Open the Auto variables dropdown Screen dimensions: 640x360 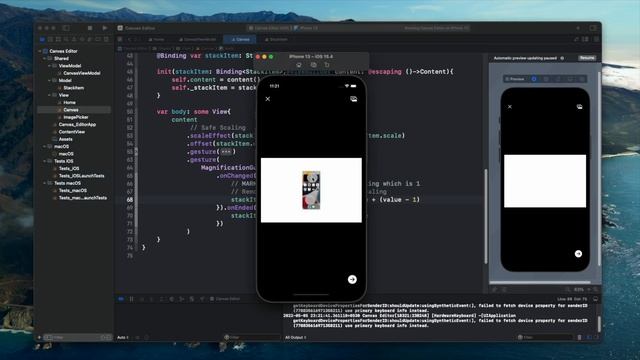point(124,338)
